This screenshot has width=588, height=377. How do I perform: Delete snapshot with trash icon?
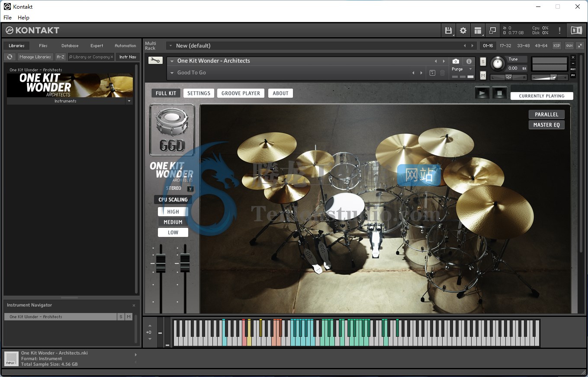pyautogui.click(x=442, y=73)
